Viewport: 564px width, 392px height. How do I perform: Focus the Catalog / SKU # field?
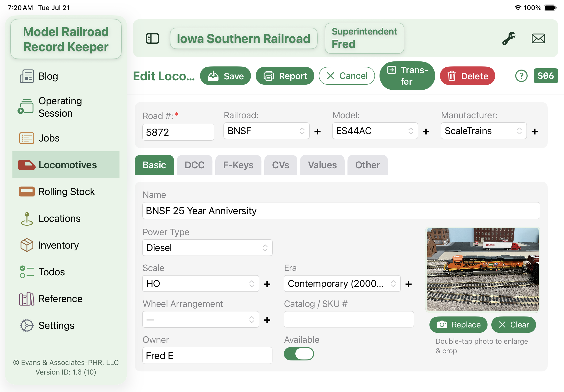349,319
